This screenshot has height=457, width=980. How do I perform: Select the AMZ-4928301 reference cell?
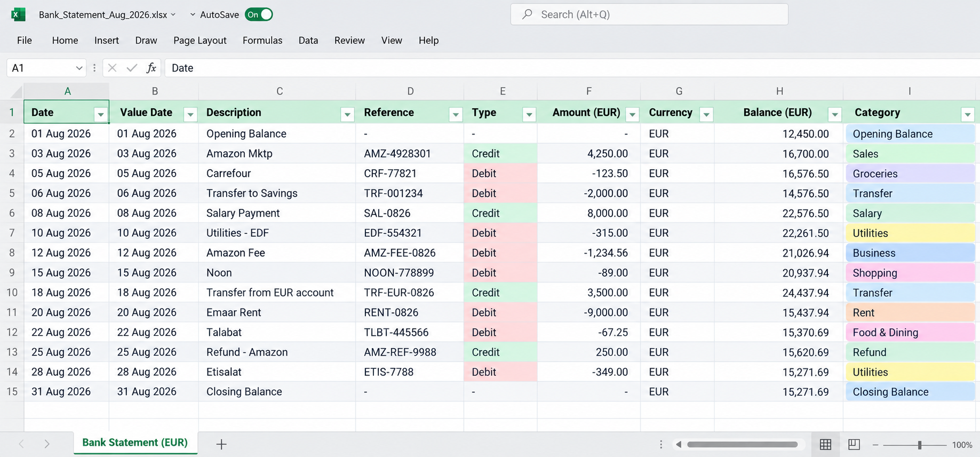(410, 153)
